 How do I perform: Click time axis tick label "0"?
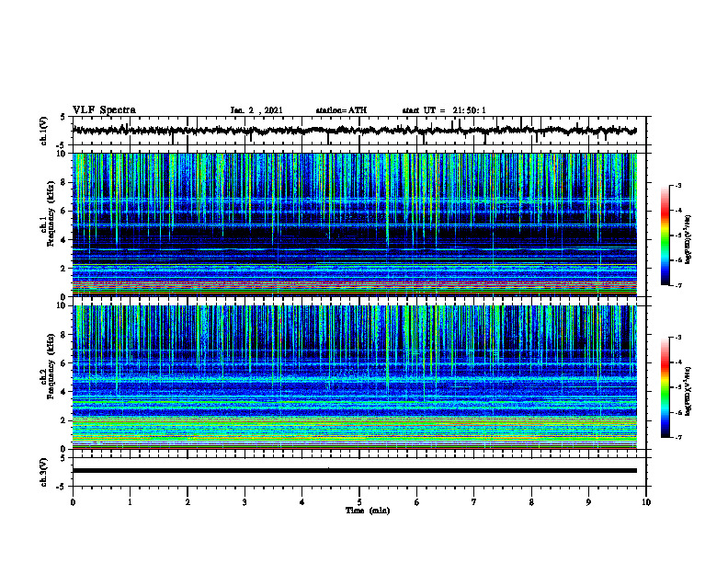tap(73, 502)
